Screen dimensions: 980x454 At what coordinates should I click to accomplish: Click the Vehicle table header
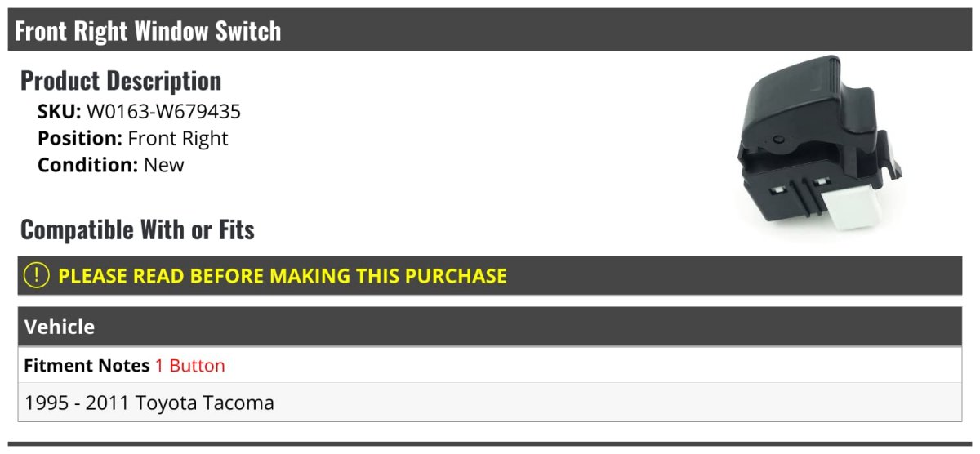[x=60, y=327]
